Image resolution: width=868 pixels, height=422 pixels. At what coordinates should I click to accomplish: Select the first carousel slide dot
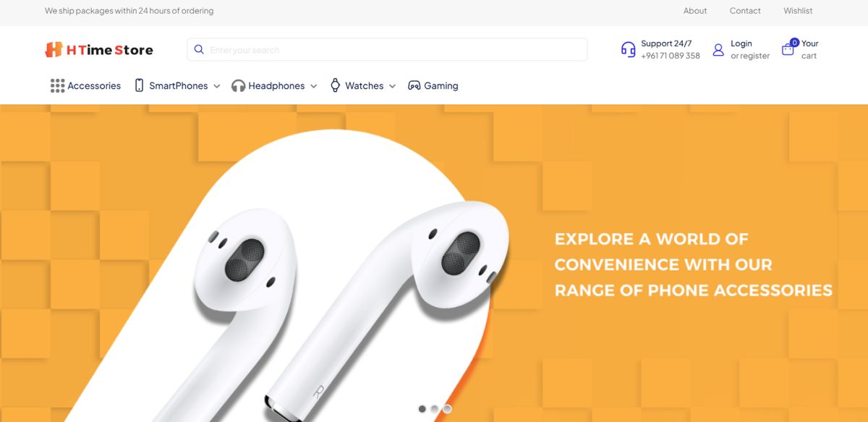422,409
